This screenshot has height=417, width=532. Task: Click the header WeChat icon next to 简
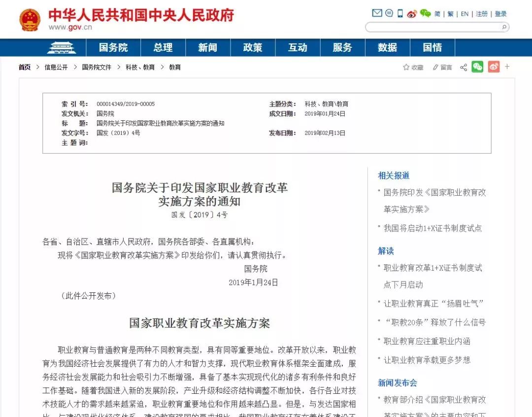(425, 13)
